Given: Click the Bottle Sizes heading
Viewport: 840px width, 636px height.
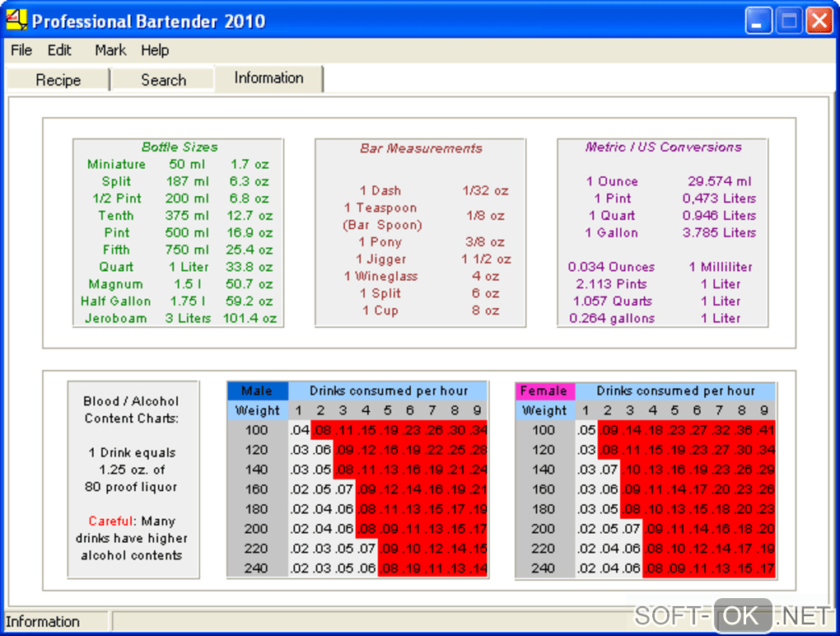Looking at the screenshot, I should [x=180, y=147].
